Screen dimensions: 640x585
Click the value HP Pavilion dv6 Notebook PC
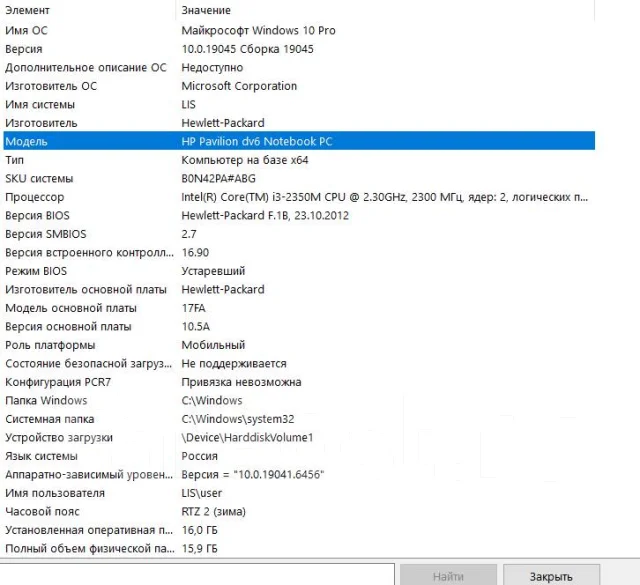click(257, 141)
